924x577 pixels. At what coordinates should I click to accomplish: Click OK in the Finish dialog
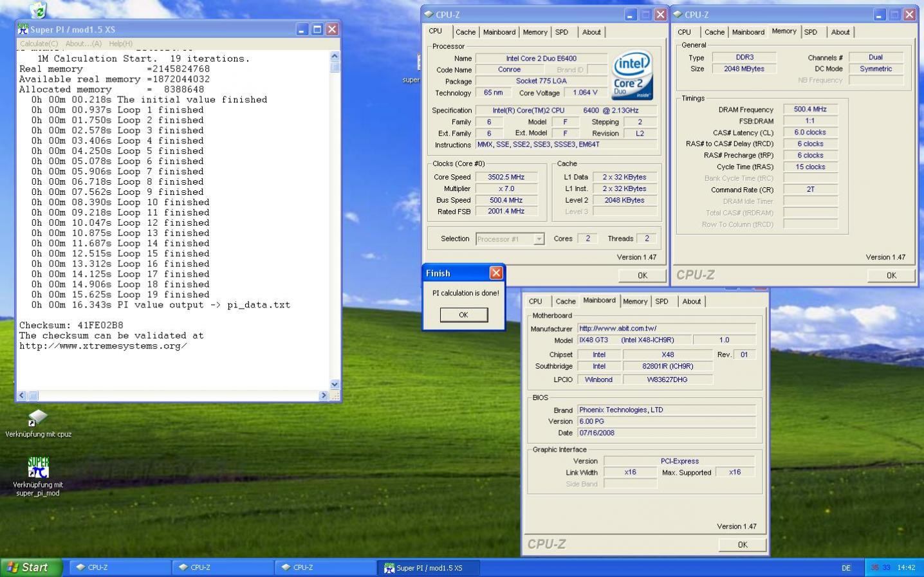[x=463, y=315]
